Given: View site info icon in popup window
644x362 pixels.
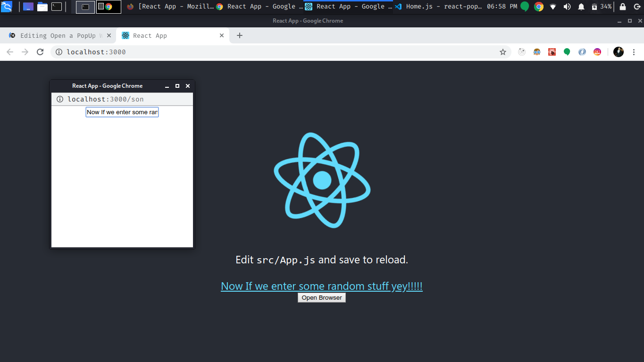Looking at the screenshot, I should (x=60, y=99).
